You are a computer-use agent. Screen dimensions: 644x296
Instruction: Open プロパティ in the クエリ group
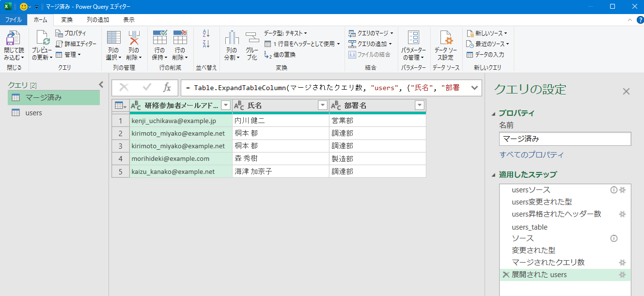pos(71,33)
